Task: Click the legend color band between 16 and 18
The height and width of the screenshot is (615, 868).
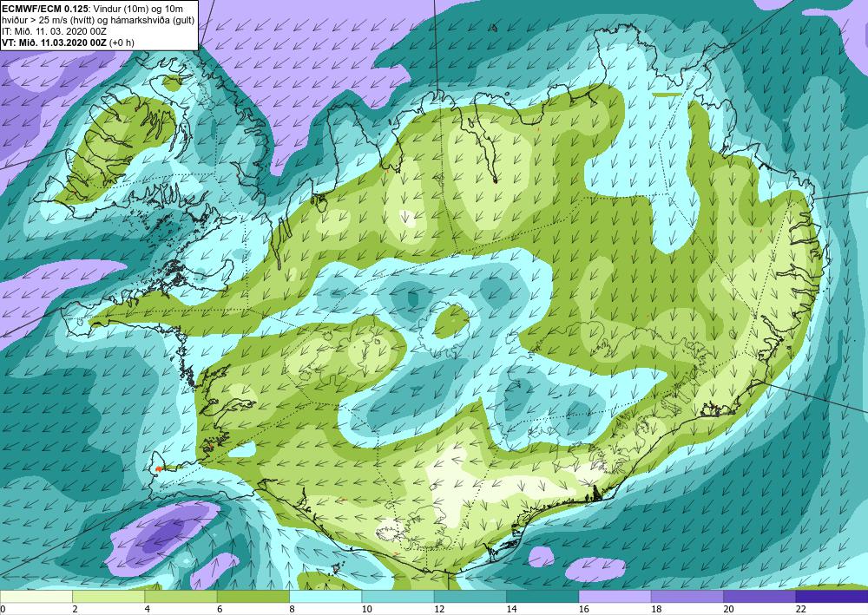Action: tap(615, 597)
